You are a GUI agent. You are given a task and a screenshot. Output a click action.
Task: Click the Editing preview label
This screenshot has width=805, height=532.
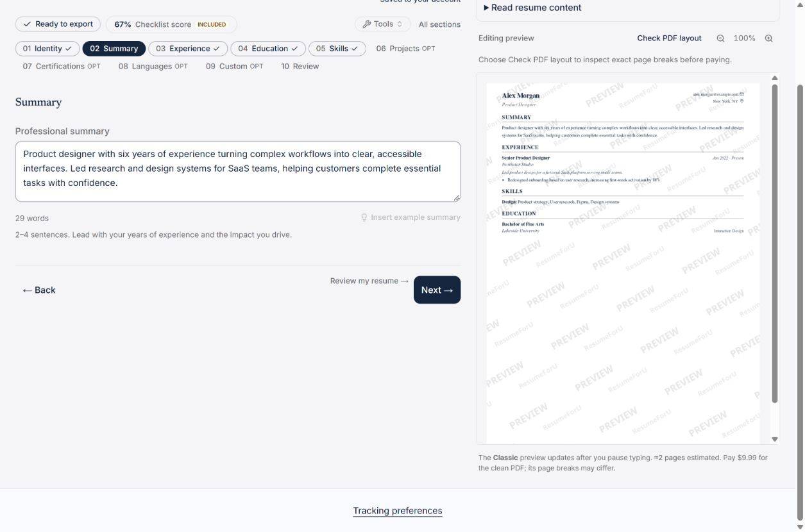click(x=506, y=38)
